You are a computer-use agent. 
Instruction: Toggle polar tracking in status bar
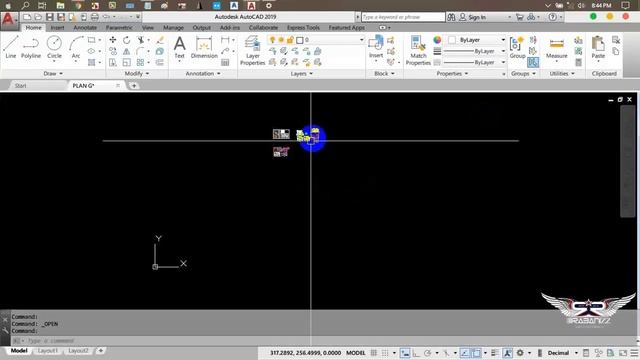coord(427,353)
